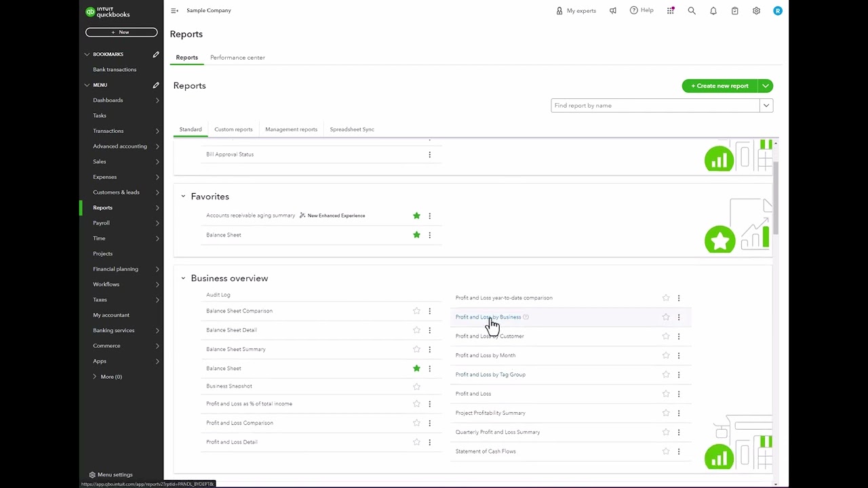Select the Custom reports tab
Viewport: 868px width, 488px height.
click(x=233, y=129)
